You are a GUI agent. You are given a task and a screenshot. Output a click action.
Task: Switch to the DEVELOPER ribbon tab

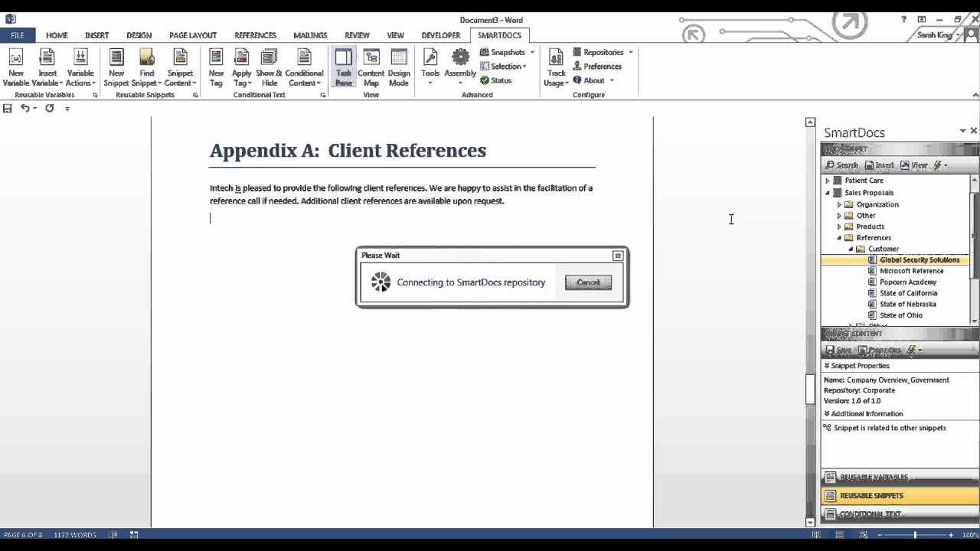point(441,35)
